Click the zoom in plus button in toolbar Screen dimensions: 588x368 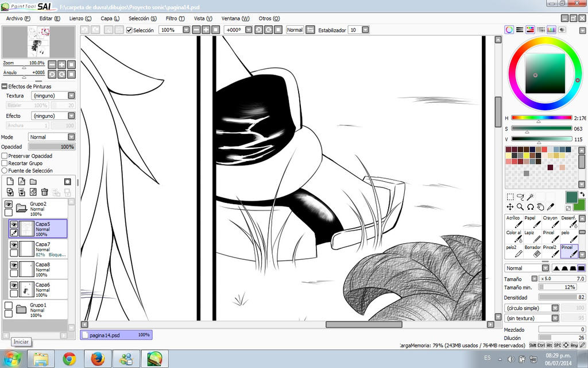[206, 30]
